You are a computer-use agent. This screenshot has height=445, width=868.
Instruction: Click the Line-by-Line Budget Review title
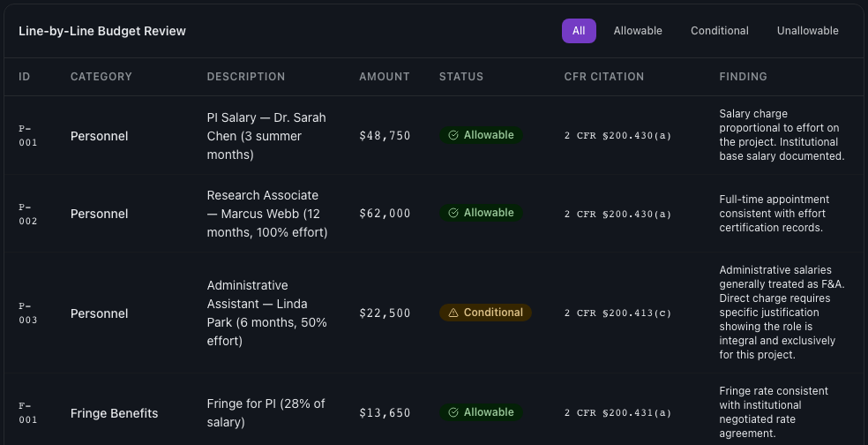(x=102, y=31)
